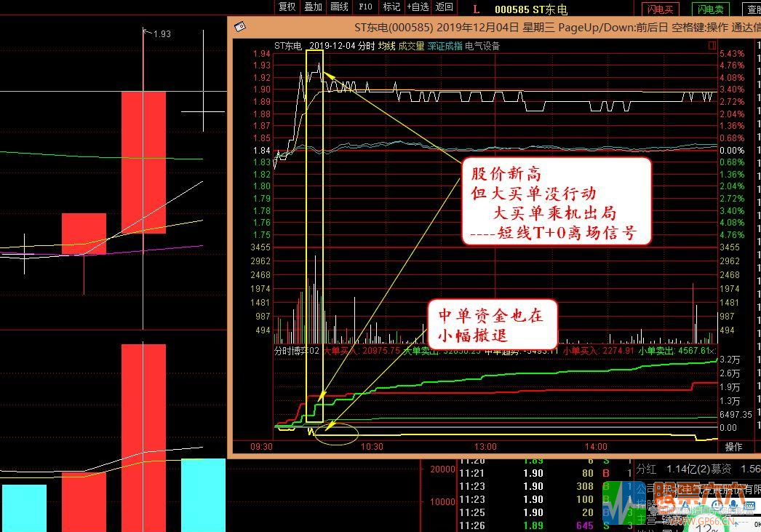Click the 10:30 time axis label
Screen dimensions: 761x532
pos(372,447)
